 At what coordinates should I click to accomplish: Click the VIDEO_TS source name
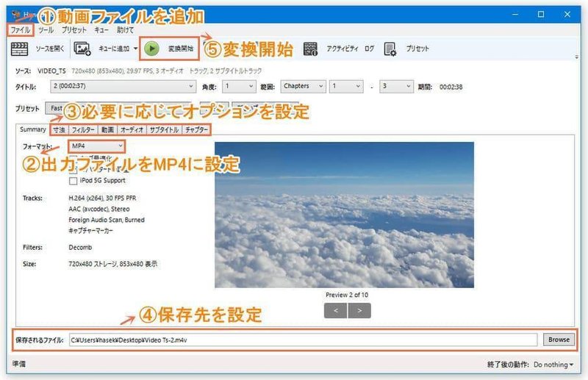51,71
